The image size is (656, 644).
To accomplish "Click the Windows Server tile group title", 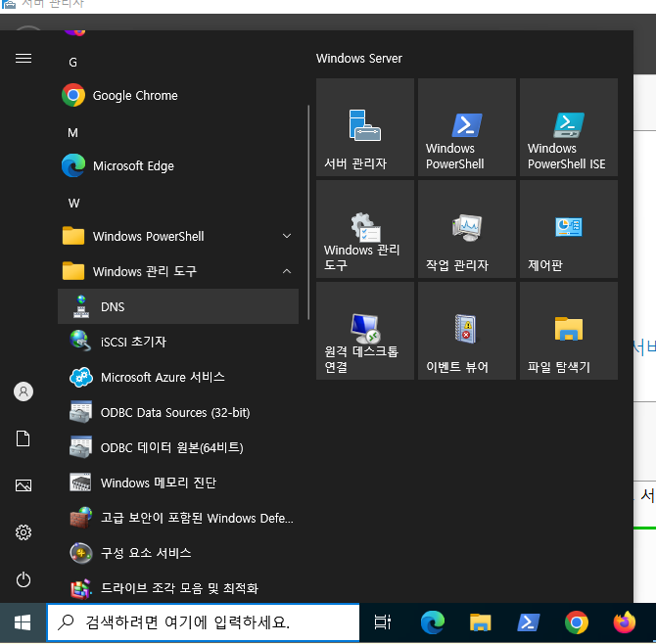I will (359, 58).
